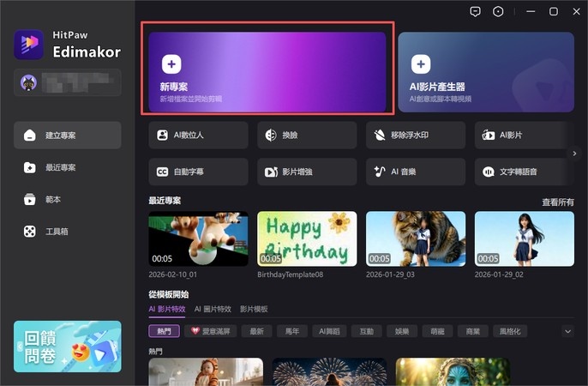Filter templates by 愛意滿屏 tag

(x=210, y=331)
